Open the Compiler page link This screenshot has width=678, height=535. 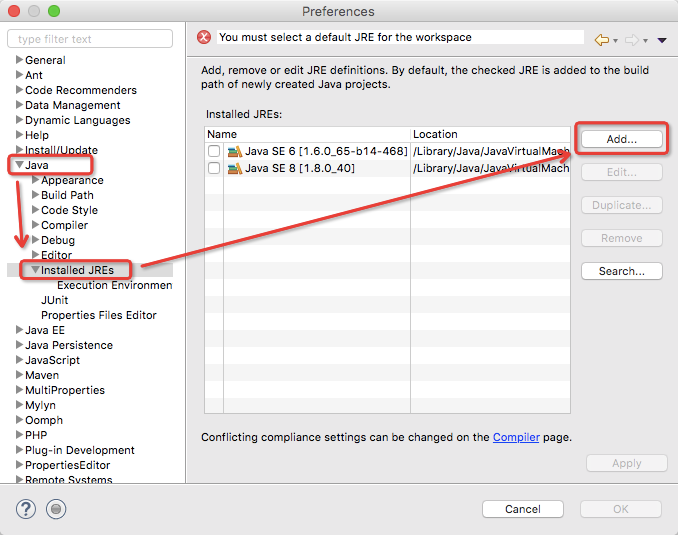point(516,437)
